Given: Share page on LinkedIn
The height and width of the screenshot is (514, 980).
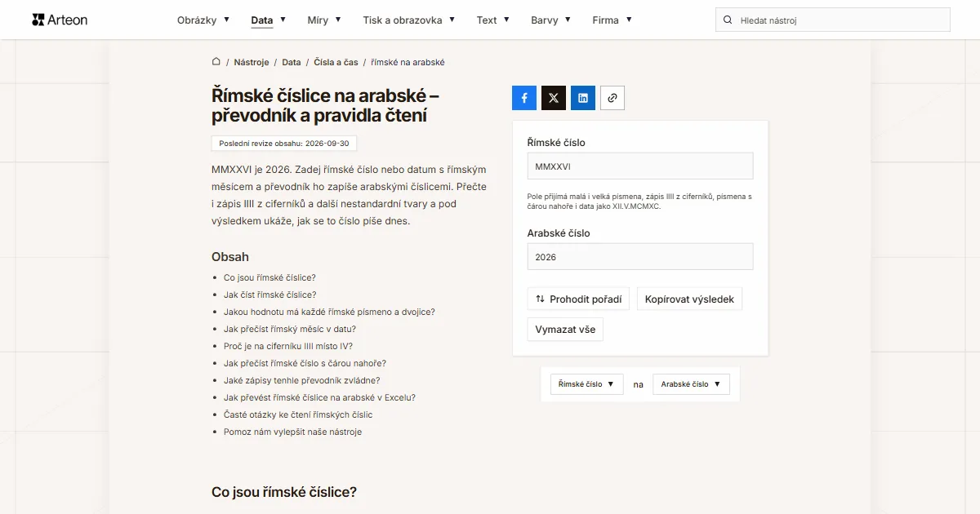Looking at the screenshot, I should (583, 98).
